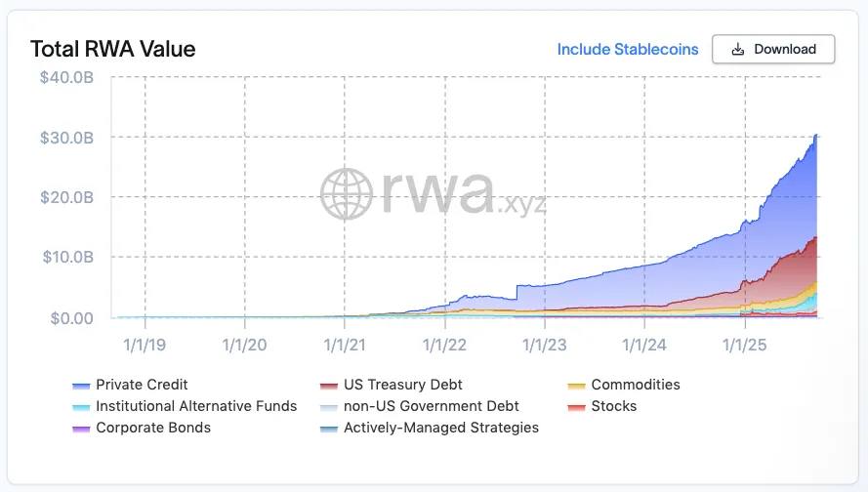This screenshot has height=492, width=868.
Task: Toggle Stocks legend entry
Action: coord(602,406)
